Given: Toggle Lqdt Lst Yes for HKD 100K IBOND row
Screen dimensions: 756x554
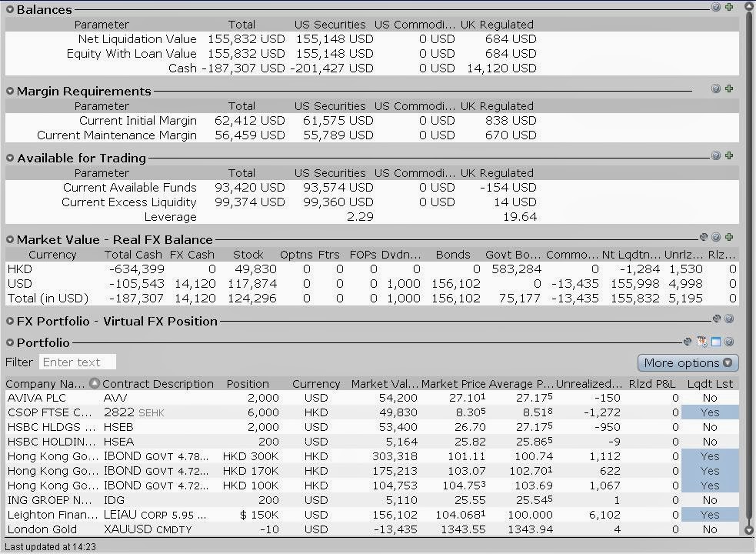Looking at the screenshot, I should tap(710, 486).
